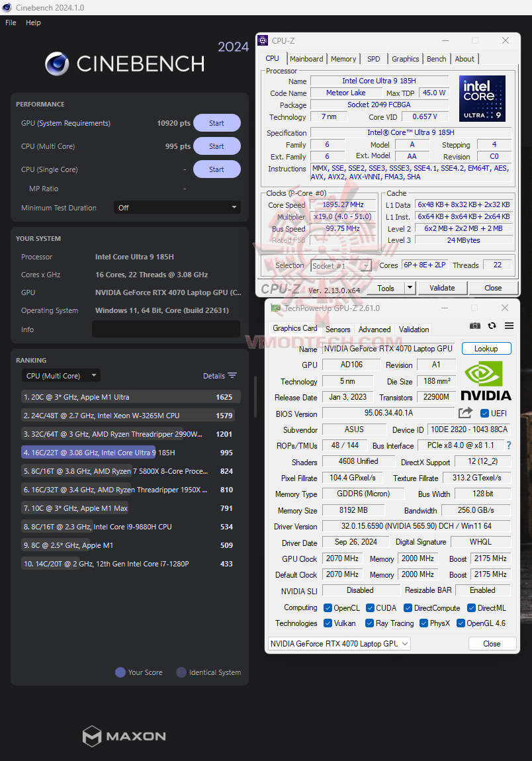Toggle the UEFI checkbox in GPU-Z

point(485,412)
